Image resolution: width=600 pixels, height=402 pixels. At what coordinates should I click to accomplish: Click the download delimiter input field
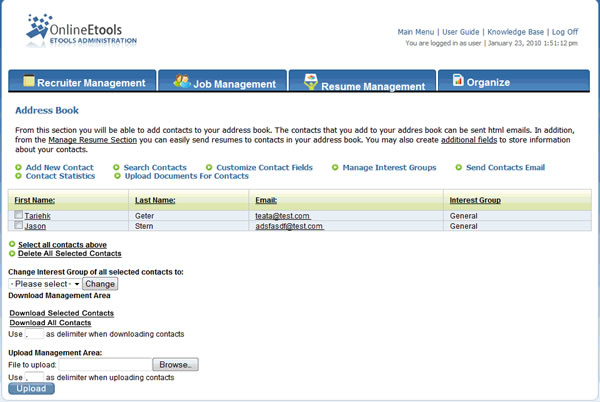pos(34,334)
